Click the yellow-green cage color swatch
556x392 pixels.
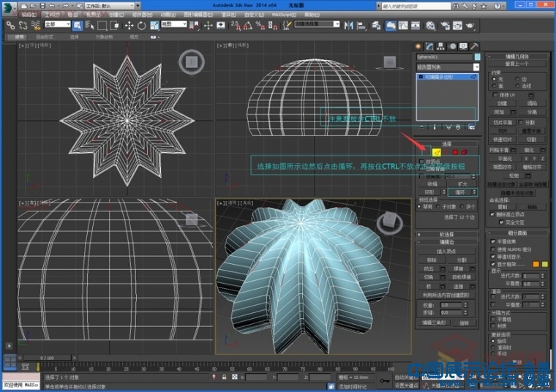pyautogui.click(x=544, y=264)
